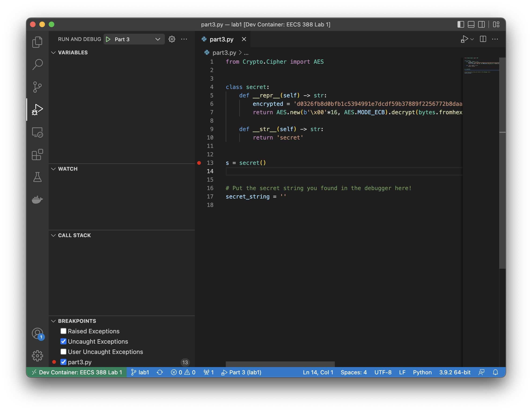Collapse the BREAKPOINTS section
Viewport: 532px width, 412px height.
(53, 321)
